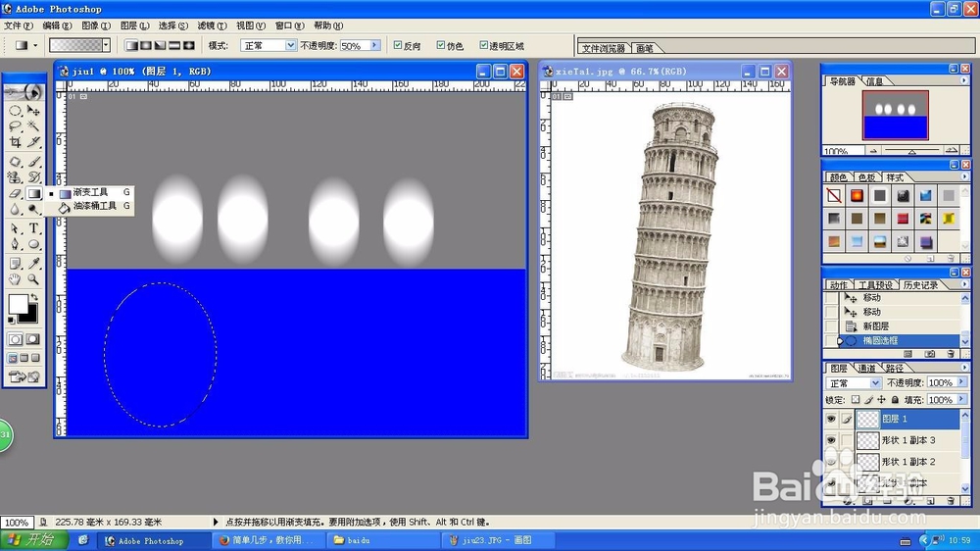Viewport: 980px width, 551px height.
Task: Toggle the 仿色 (Dither) checkbox
Action: (x=441, y=45)
